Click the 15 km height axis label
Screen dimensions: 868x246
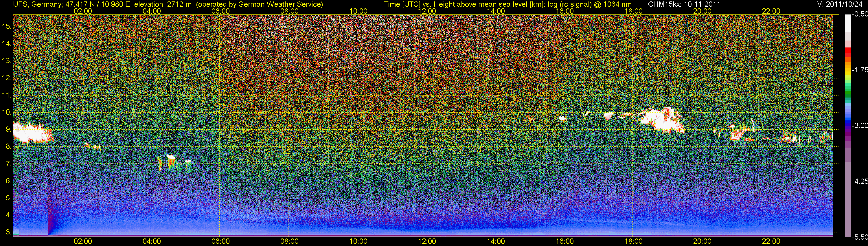[x=6, y=26]
